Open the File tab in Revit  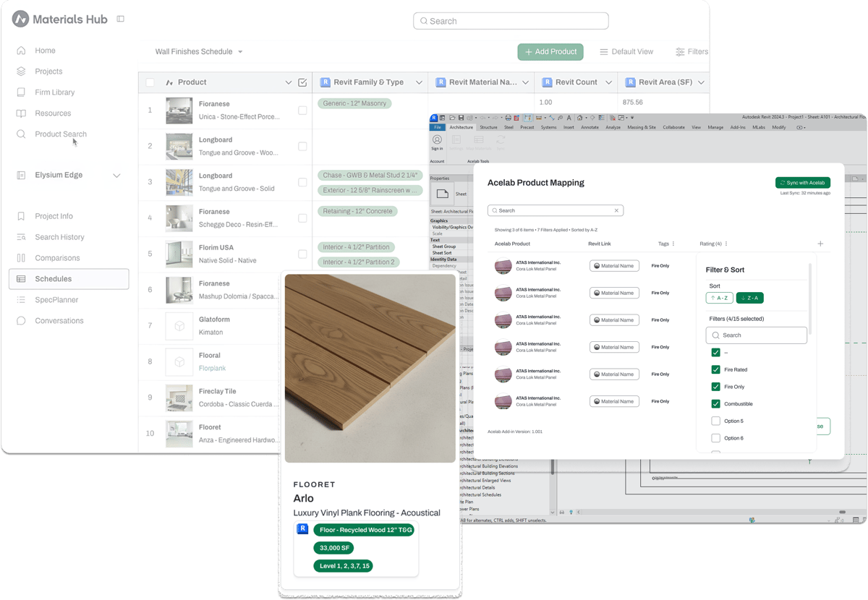(437, 127)
